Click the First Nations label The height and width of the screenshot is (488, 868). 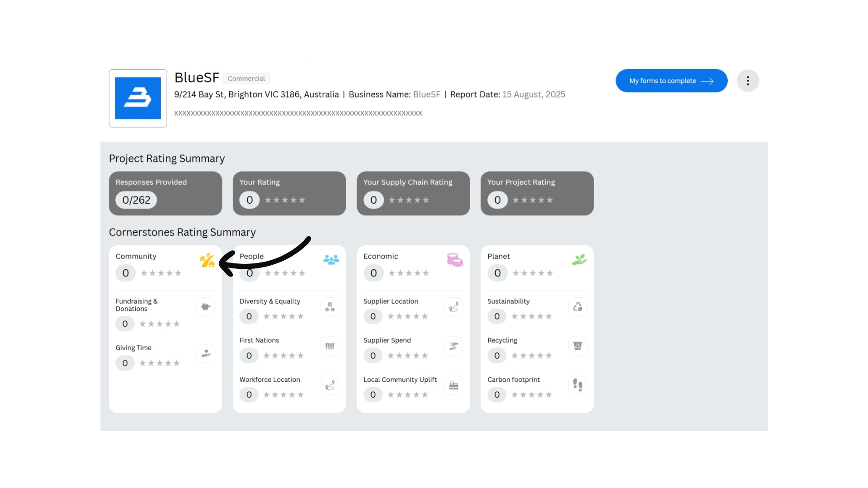tap(259, 340)
